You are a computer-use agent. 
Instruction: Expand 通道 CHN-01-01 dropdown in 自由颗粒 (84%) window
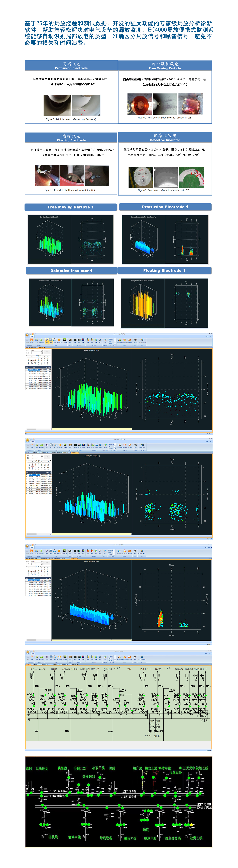click(x=42, y=353)
